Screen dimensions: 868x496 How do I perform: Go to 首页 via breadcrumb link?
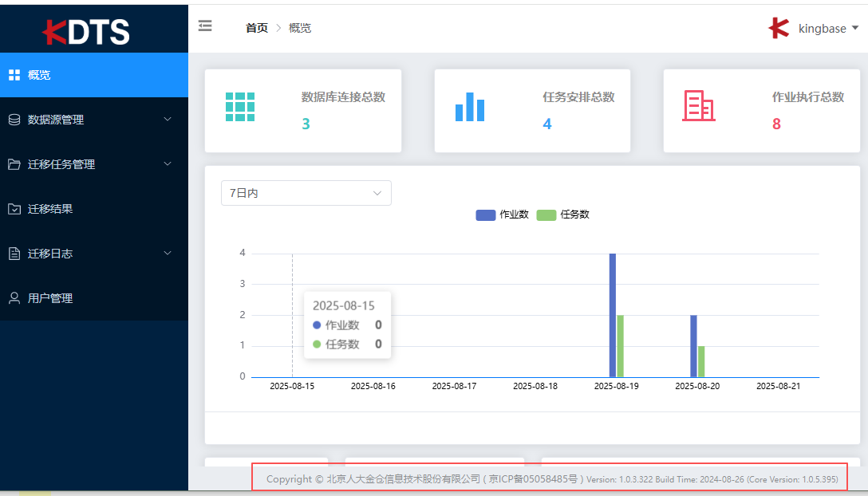coord(256,28)
